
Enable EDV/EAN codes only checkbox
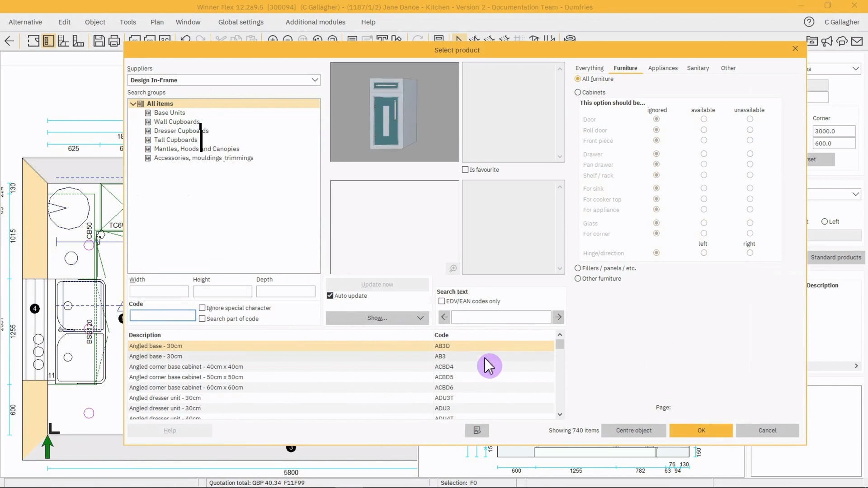(x=442, y=301)
